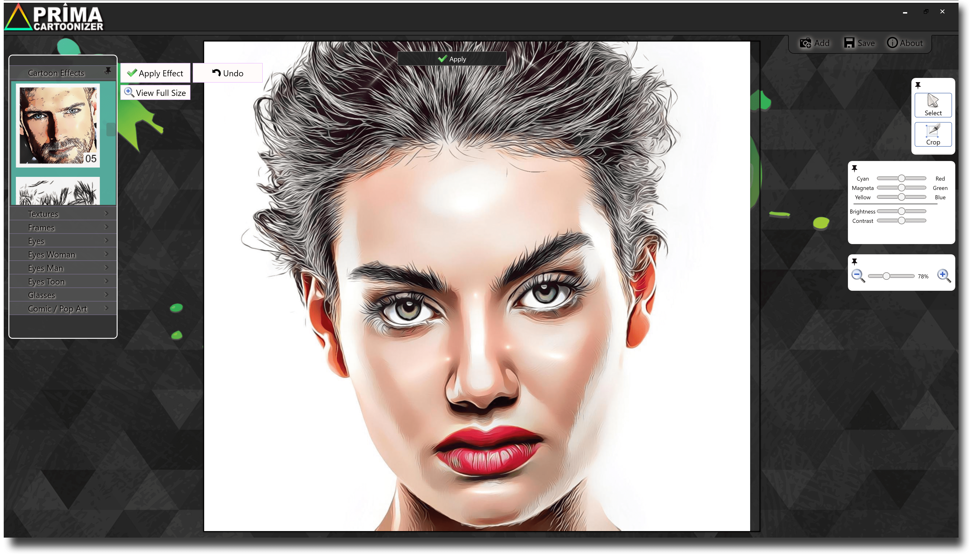Activate the Crop tool
The height and width of the screenshot is (560, 980).
[933, 134]
